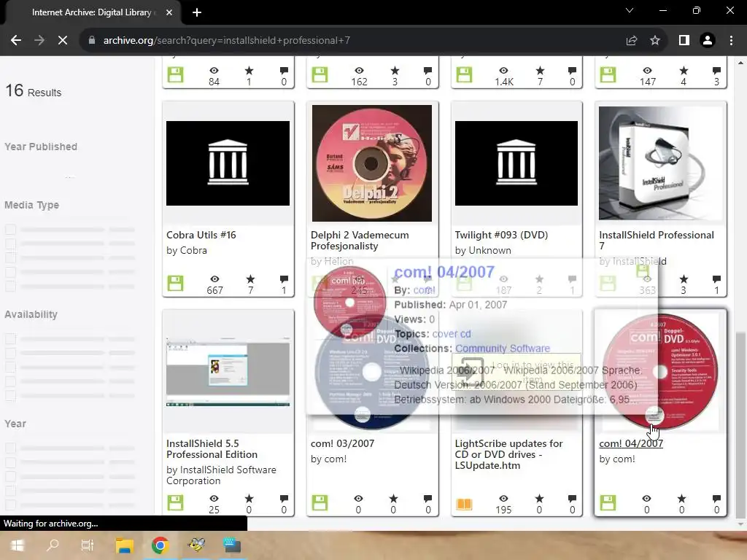The height and width of the screenshot is (560, 747).
Task: Open the Windows Start menu
Action: click(18, 545)
